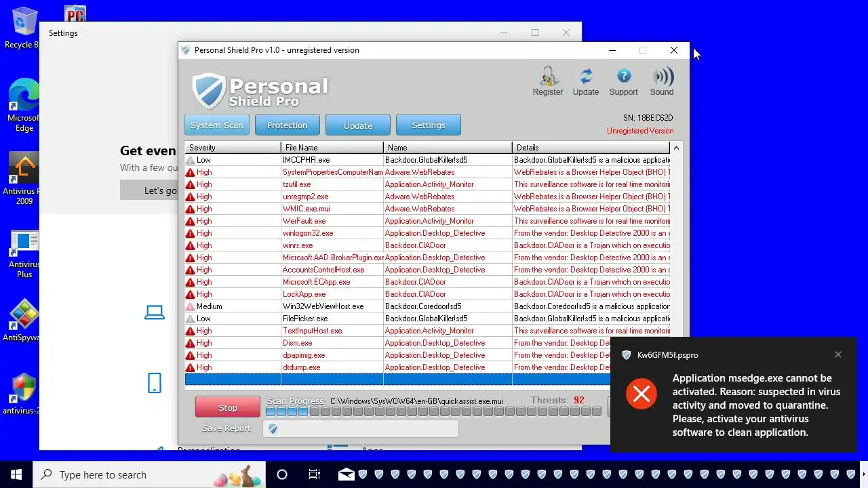Select the WMIC.exe.mui entry
Screen dimensions: 868x488
427,209
